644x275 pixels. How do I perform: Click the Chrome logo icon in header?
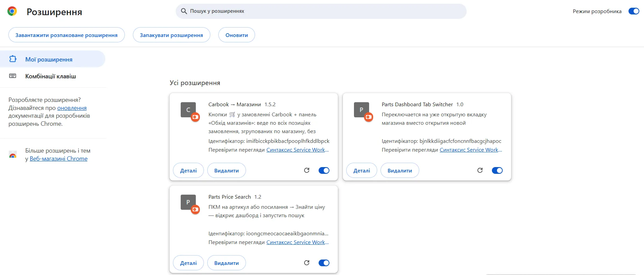12,11
